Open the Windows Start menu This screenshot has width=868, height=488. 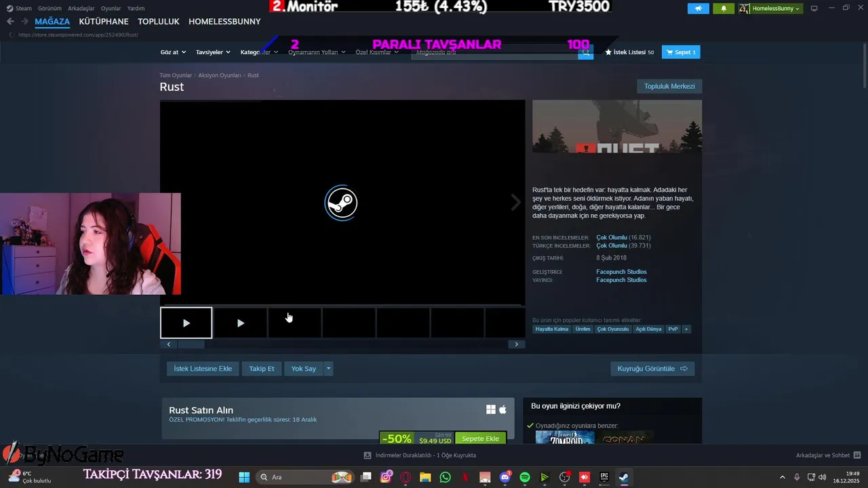(x=244, y=477)
